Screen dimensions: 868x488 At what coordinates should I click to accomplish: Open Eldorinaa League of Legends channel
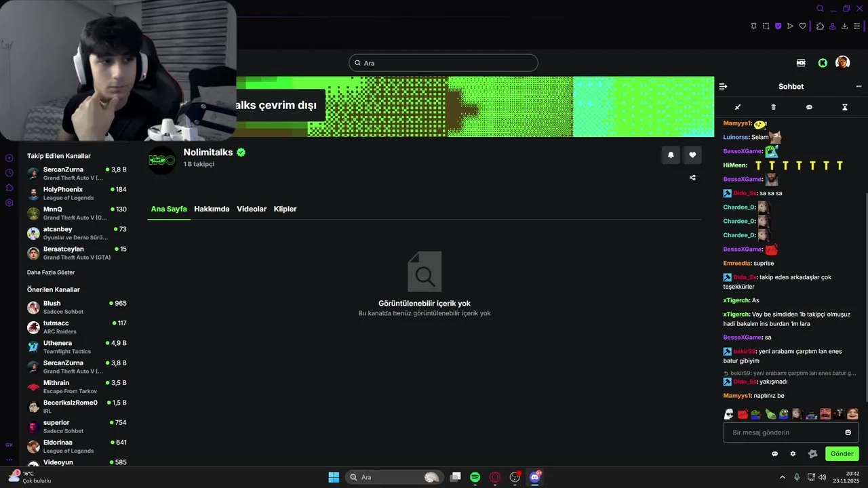coord(77,447)
